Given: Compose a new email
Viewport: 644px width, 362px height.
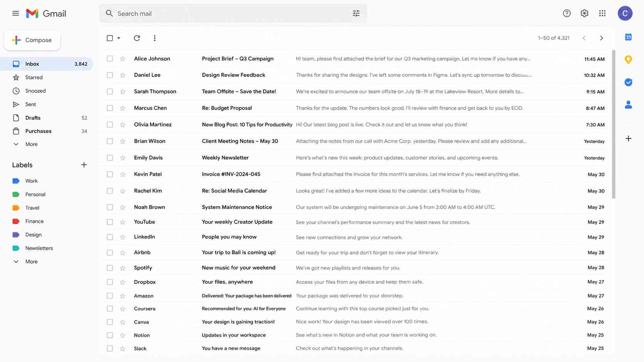Looking at the screenshot, I should coord(32,40).
